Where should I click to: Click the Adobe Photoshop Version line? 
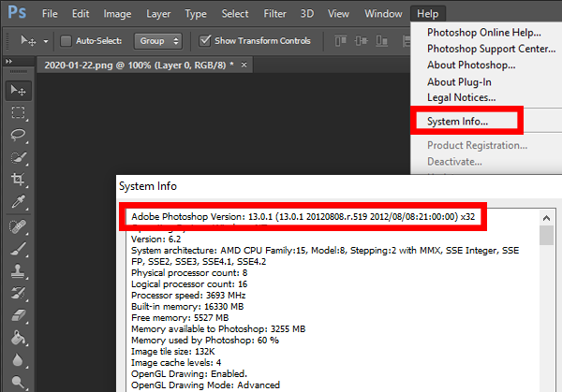pyautogui.click(x=303, y=217)
